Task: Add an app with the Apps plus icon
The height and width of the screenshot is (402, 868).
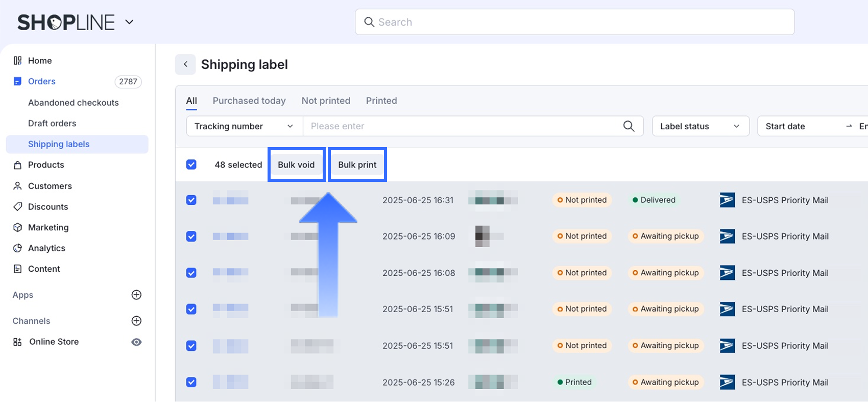Action: pos(136,295)
